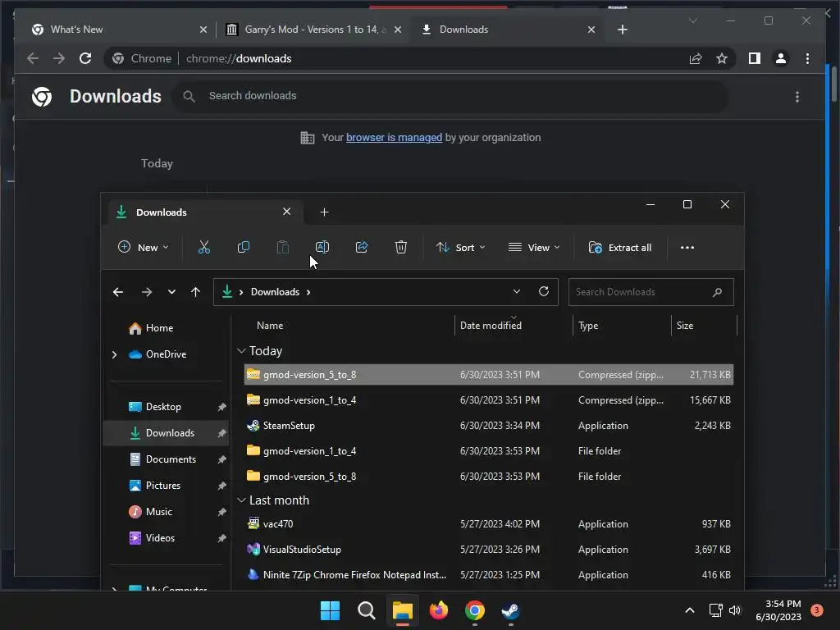Click the Copy icon in Explorer toolbar
Screen dimensions: 840x630
coord(243,247)
